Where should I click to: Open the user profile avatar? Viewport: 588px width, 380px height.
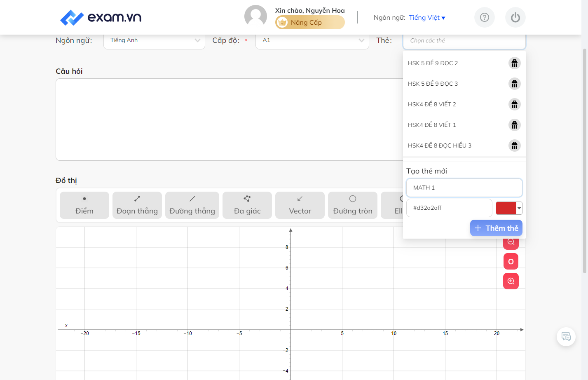tap(255, 16)
